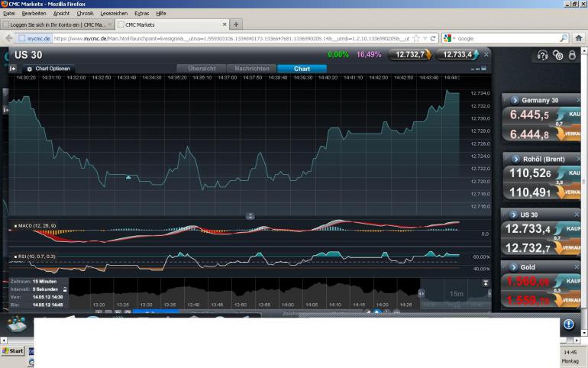Click the app logo icon bottom left
This screenshot has height=368, width=588.
17,324
